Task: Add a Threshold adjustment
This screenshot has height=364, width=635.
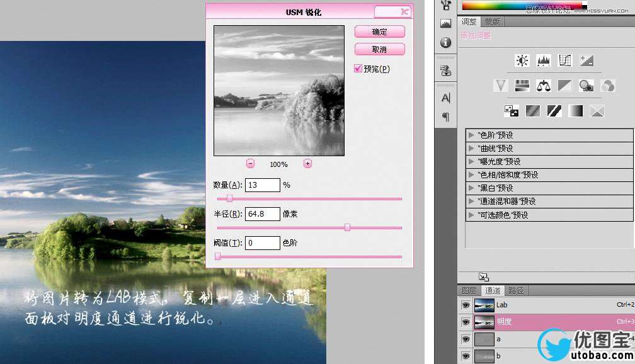Action: pyautogui.click(x=554, y=111)
